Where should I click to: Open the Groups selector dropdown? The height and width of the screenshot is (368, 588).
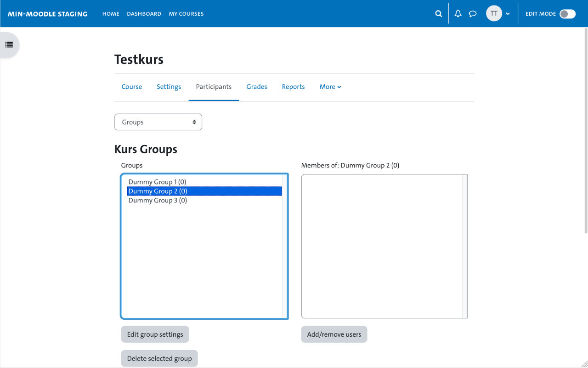pyautogui.click(x=158, y=122)
